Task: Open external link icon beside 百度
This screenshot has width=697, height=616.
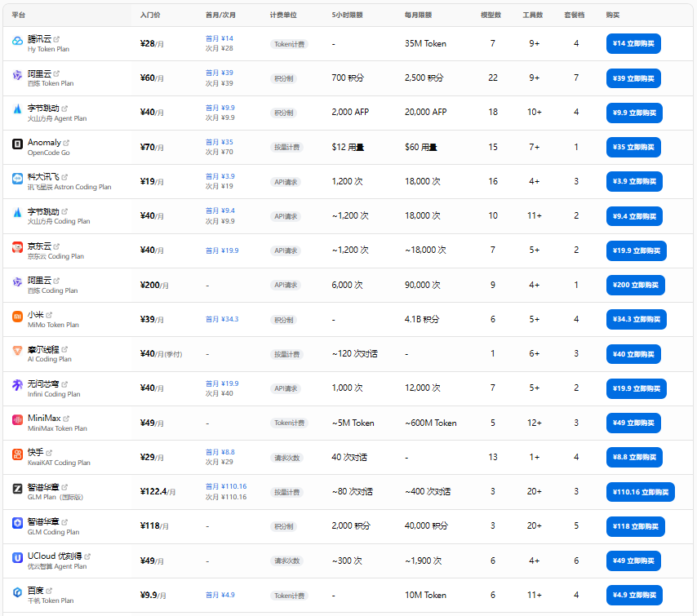Action: point(49,591)
